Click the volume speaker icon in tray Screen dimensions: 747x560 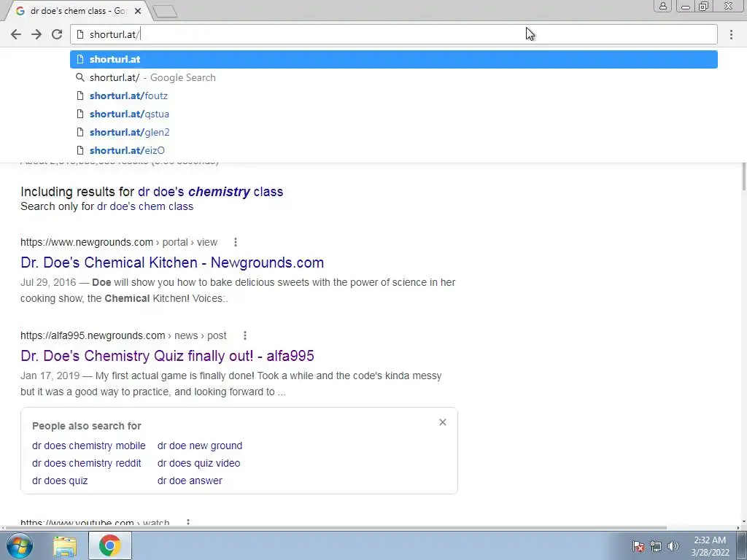[673, 545]
